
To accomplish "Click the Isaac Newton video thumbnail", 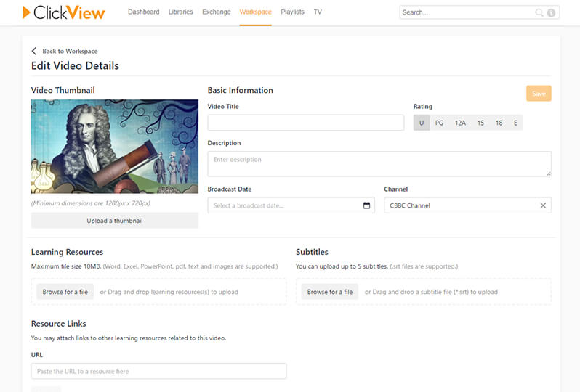I will [x=114, y=147].
